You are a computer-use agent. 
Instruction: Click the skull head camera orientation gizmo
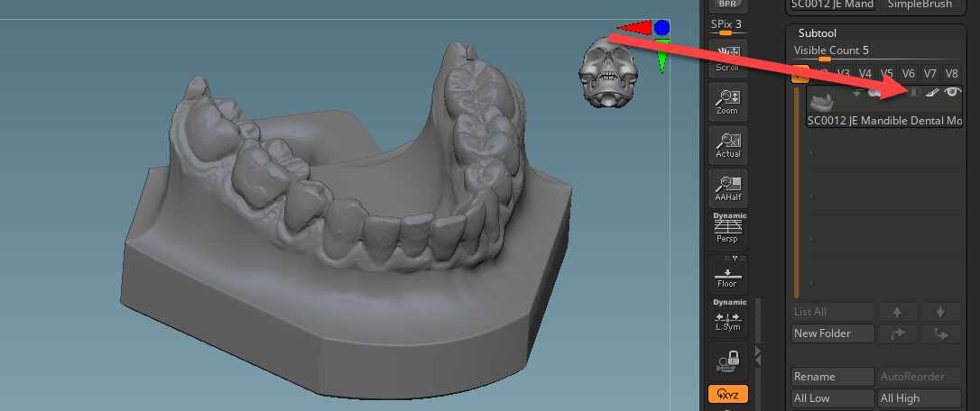pos(607,72)
